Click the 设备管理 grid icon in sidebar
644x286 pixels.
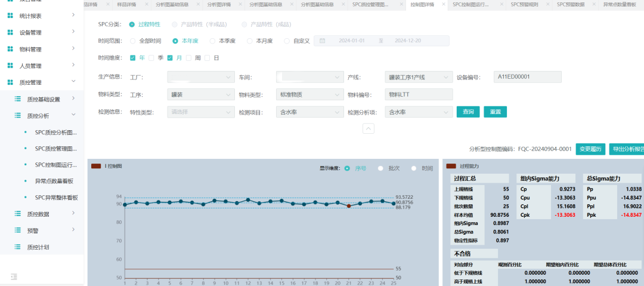click(10, 32)
